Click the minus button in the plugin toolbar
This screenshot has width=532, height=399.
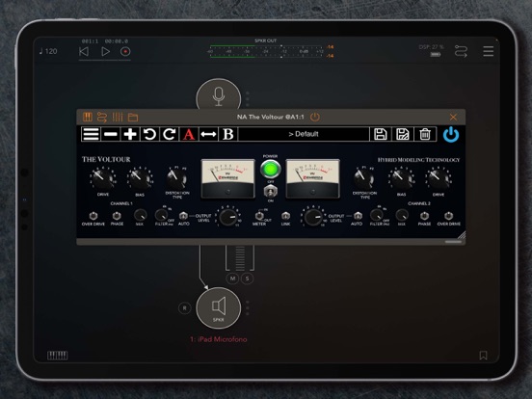[111, 134]
